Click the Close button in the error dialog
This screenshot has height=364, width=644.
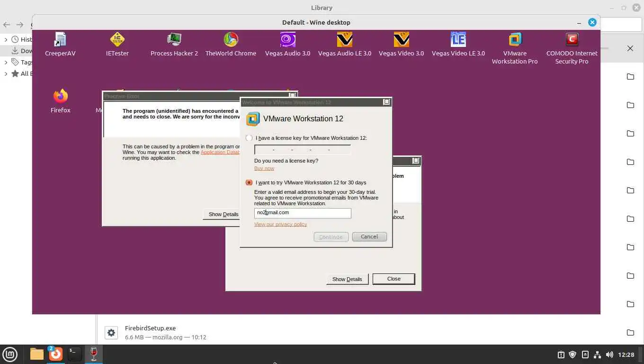(394, 279)
